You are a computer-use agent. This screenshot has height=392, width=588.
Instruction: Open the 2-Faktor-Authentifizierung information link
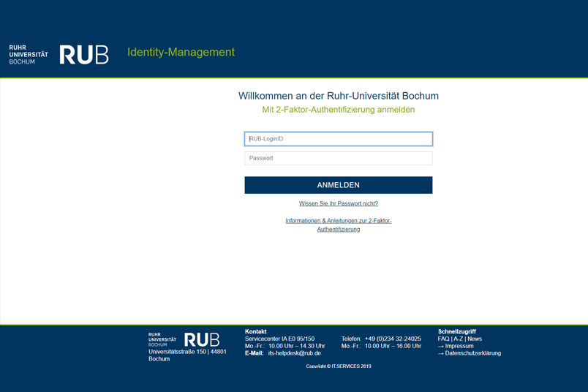tap(339, 225)
